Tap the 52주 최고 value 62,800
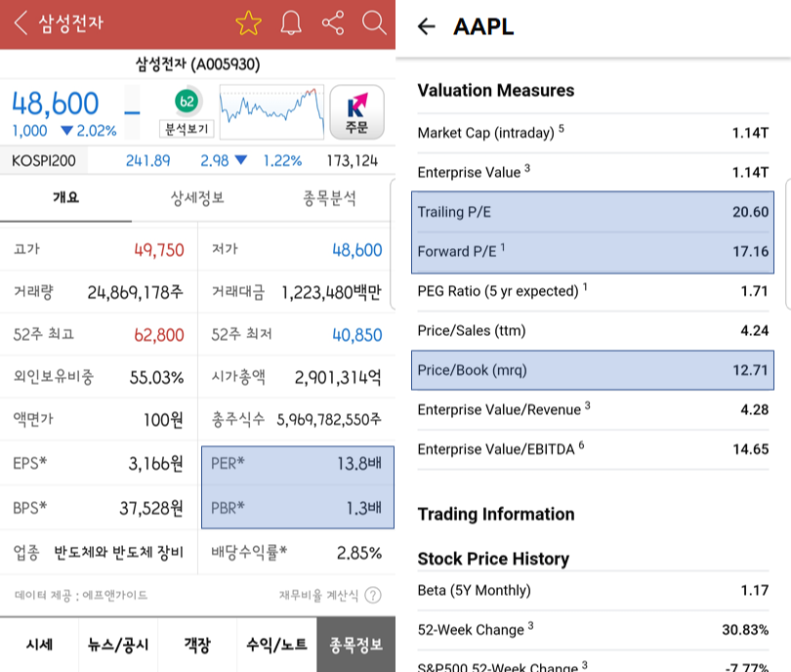Viewport: 791px width, 672px height. tap(159, 334)
